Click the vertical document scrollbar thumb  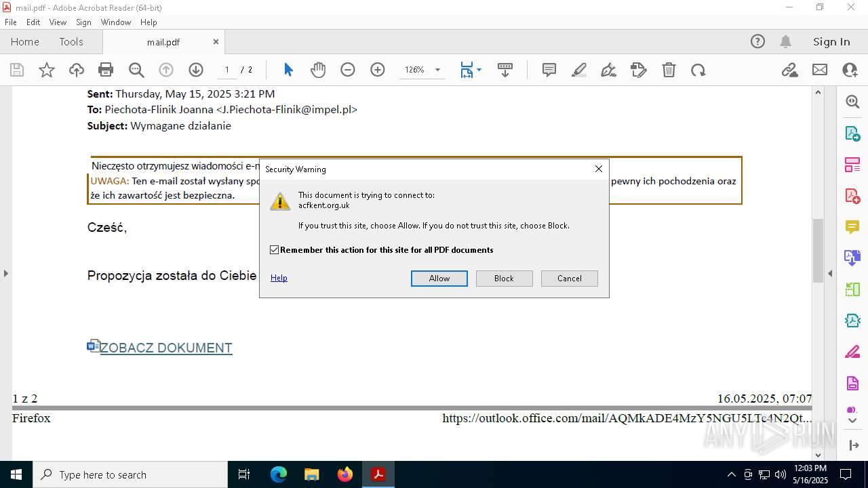tap(818, 251)
